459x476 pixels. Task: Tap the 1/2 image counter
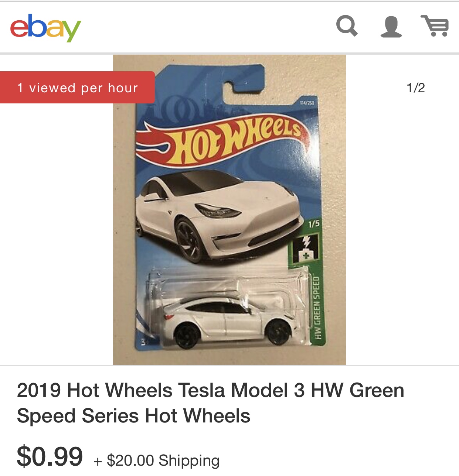[x=416, y=88]
